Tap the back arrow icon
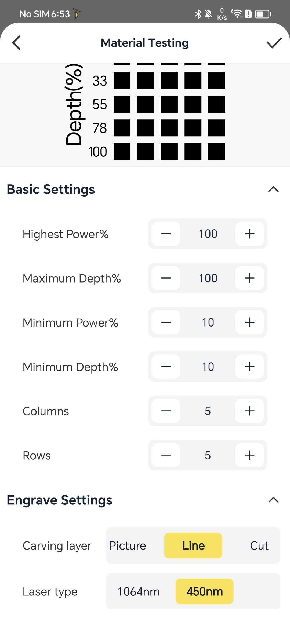Viewport: 290px width, 644px height. point(16,43)
